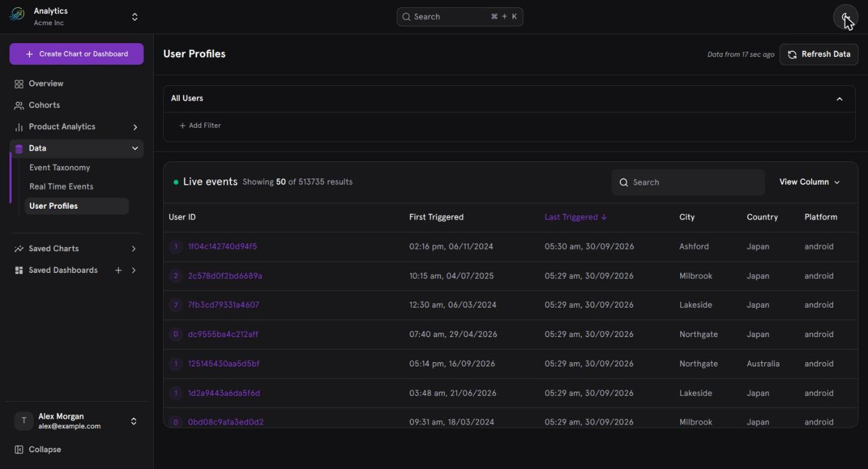The height and width of the screenshot is (469, 868).
Task: Collapse the Data menu chevron
Action: click(x=135, y=148)
